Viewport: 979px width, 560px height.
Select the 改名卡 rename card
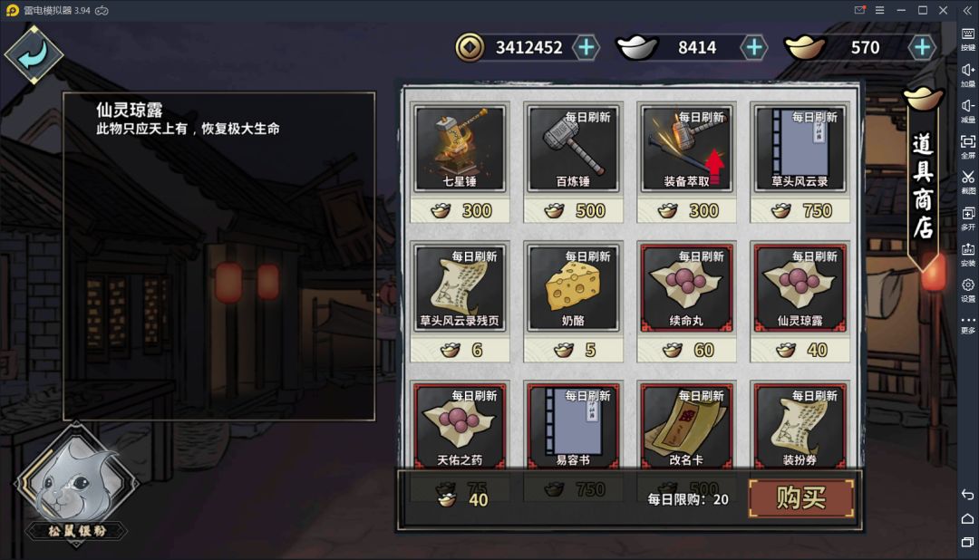(686, 426)
